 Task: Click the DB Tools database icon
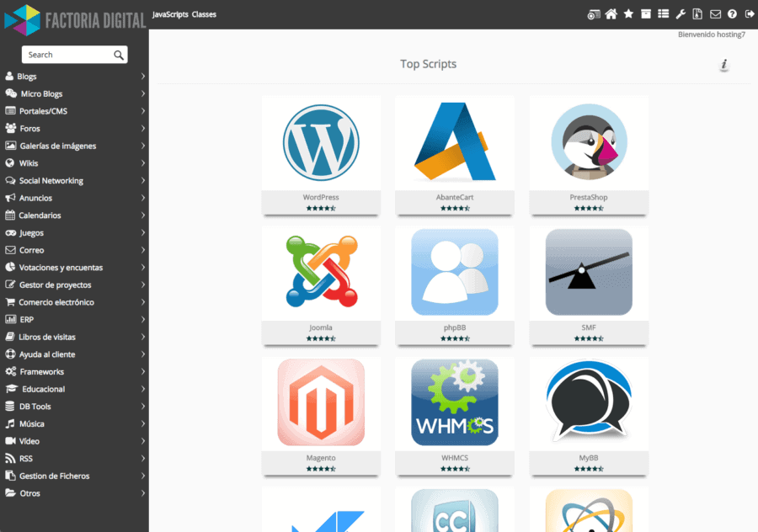[9, 406]
